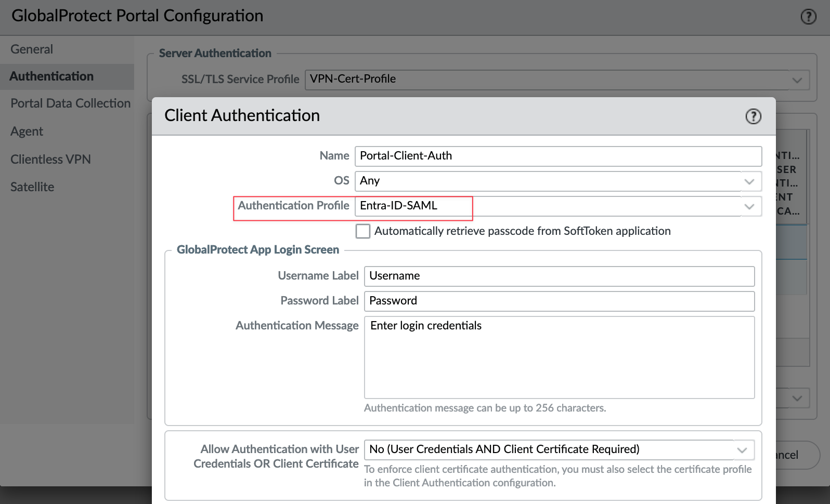Go to the Agent tab

click(27, 131)
